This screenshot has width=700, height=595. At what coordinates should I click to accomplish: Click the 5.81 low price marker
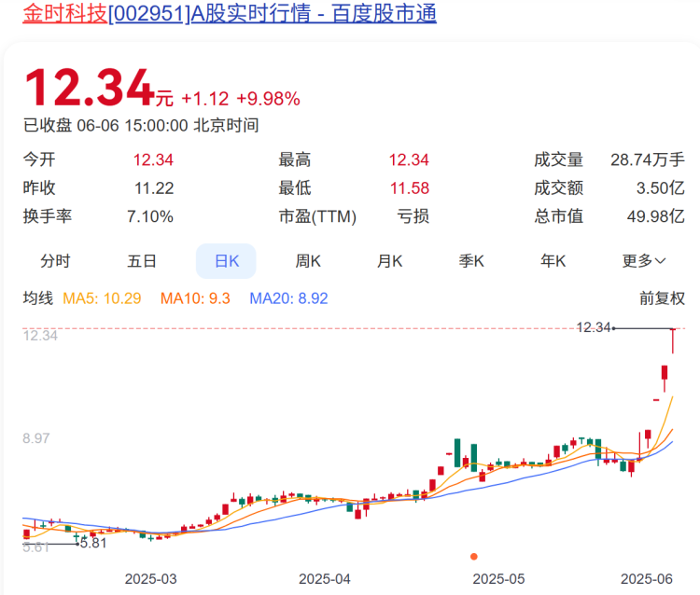click(93, 544)
